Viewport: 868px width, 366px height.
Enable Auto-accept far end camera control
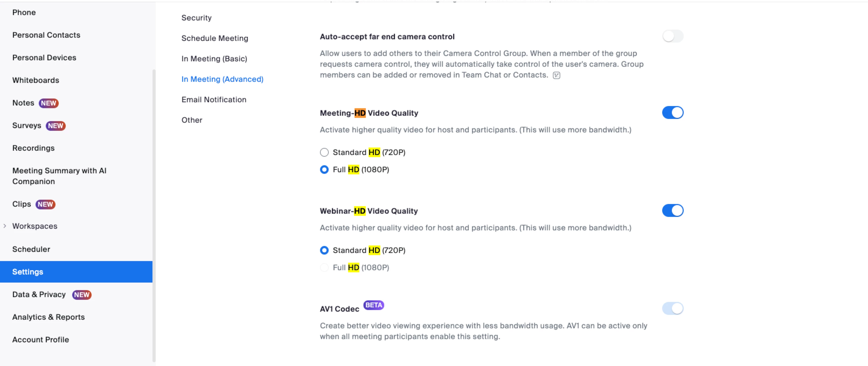click(672, 36)
